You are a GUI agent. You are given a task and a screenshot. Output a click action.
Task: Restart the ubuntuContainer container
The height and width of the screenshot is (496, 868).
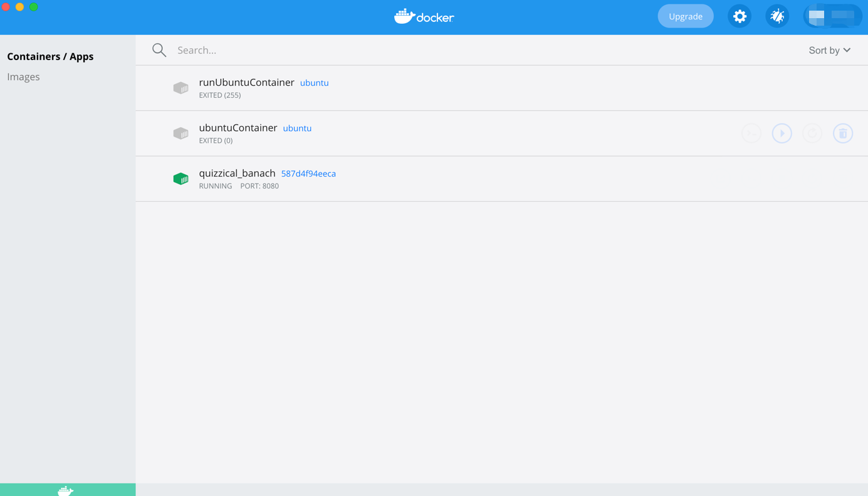[812, 133]
